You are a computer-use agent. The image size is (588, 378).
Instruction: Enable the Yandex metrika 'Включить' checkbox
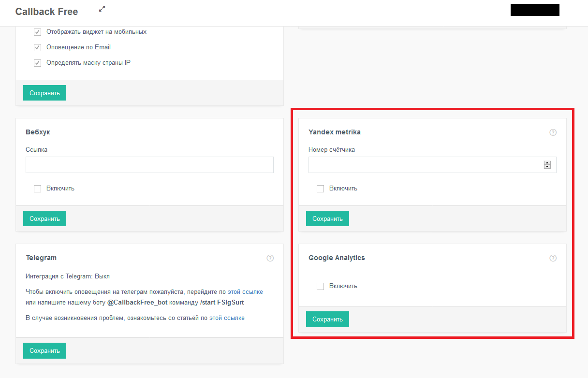tap(320, 189)
